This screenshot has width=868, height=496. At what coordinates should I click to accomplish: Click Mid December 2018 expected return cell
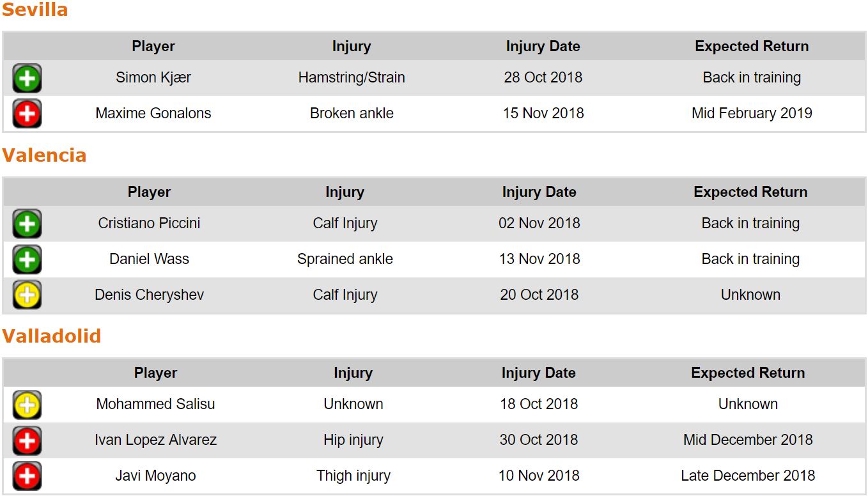pyautogui.click(x=748, y=440)
